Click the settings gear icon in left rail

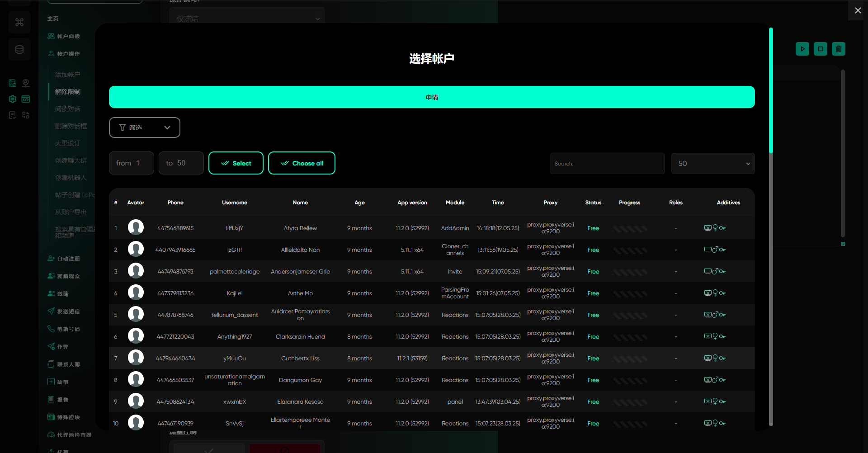[13, 99]
